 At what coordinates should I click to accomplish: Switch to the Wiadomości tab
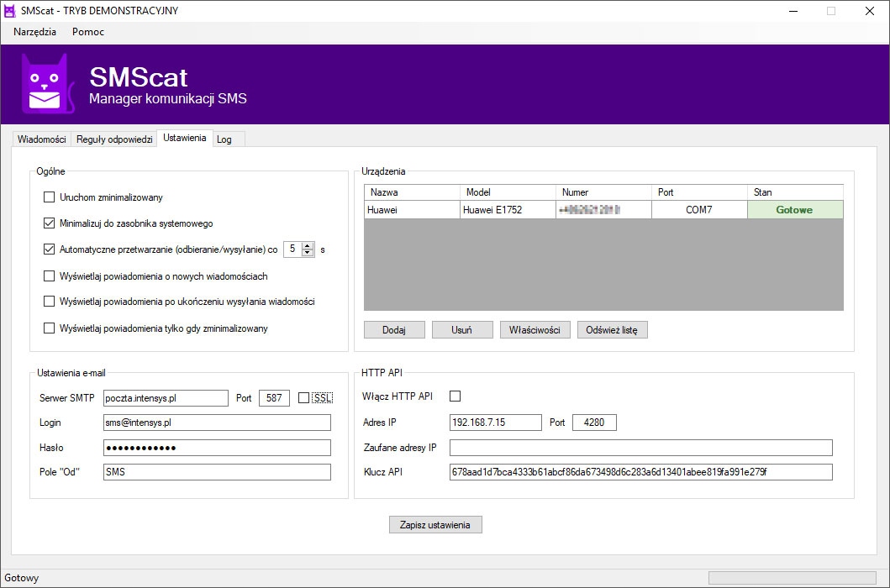[x=42, y=139]
